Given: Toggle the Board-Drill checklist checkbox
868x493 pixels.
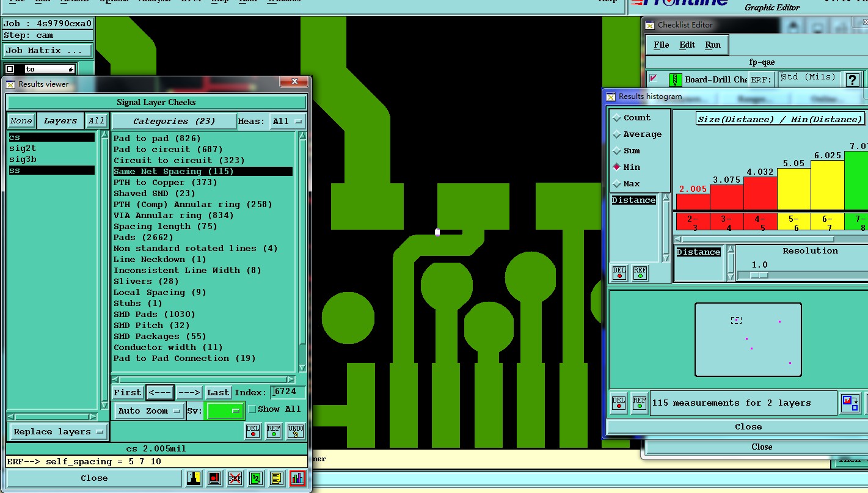Looking at the screenshot, I should coord(653,78).
